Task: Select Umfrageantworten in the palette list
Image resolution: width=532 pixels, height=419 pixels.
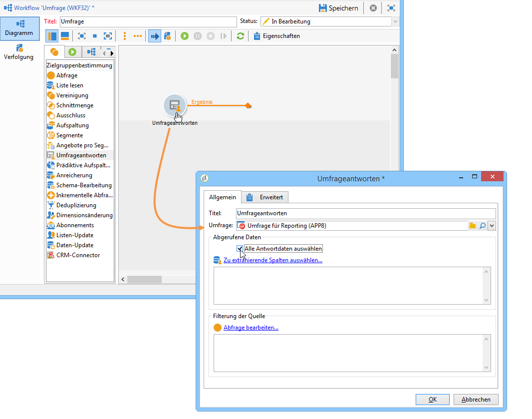Action: click(80, 155)
